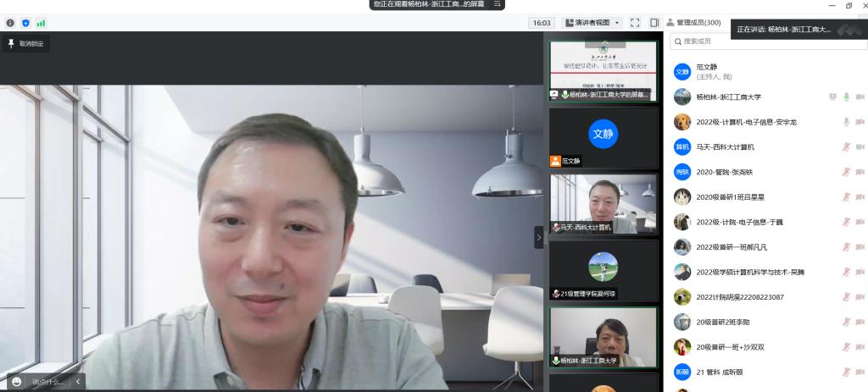
Task: Toggle the side panel layout icon
Action: (654, 23)
